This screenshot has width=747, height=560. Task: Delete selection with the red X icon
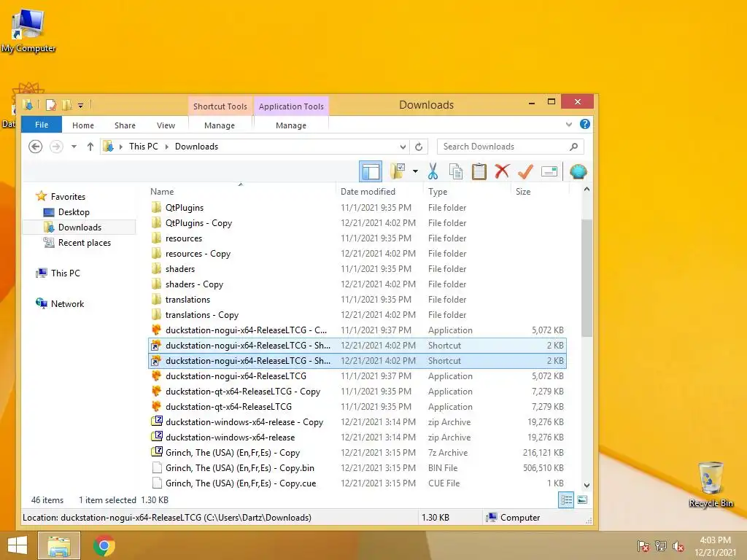click(x=502, y=171)
